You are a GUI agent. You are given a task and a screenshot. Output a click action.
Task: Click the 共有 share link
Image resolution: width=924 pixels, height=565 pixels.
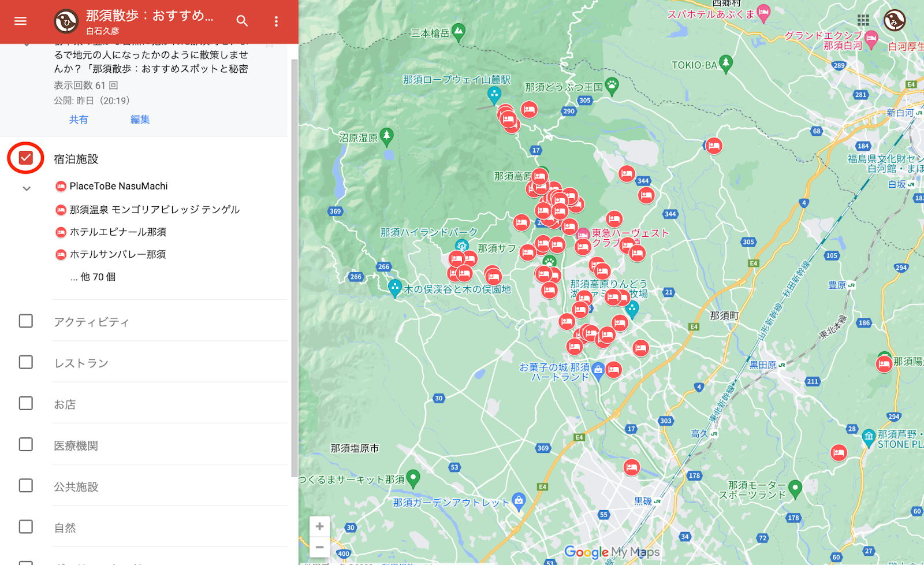tap(79, 120)
